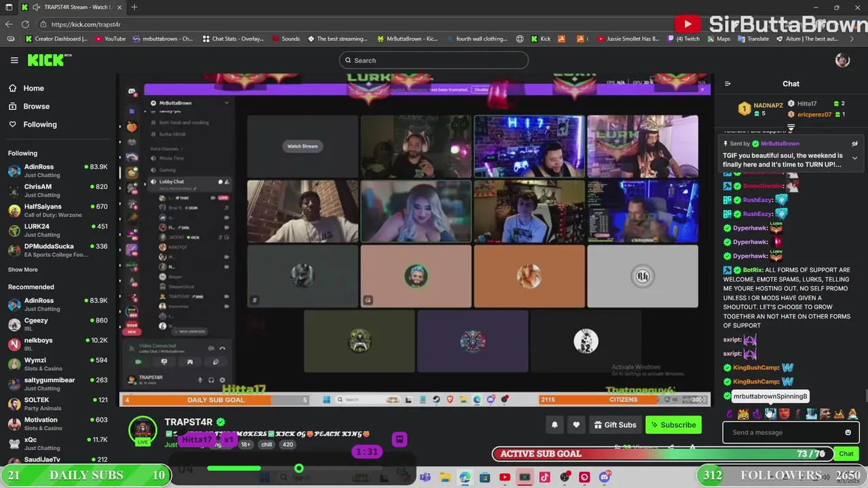The height and width of the screenshot is (488, 868).
Task: Expand the gift leaderboard handle
Action: [x=791, y=127]
